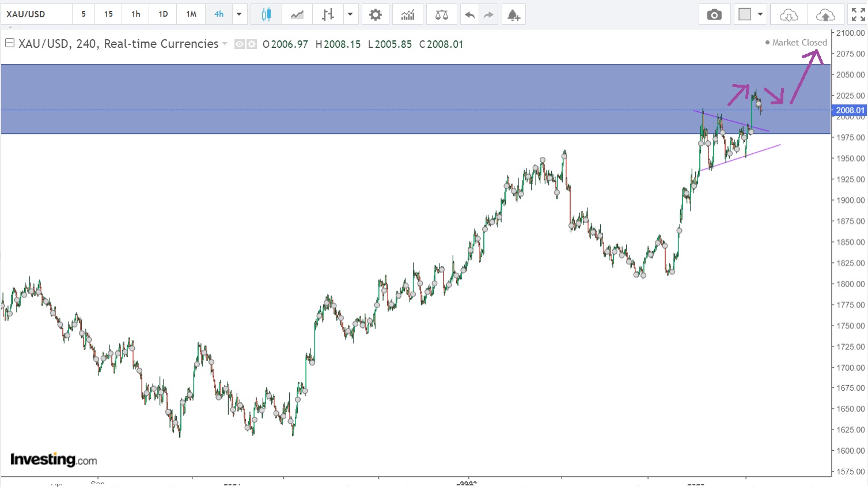Click the Market Closed status label

coord(796,43)
